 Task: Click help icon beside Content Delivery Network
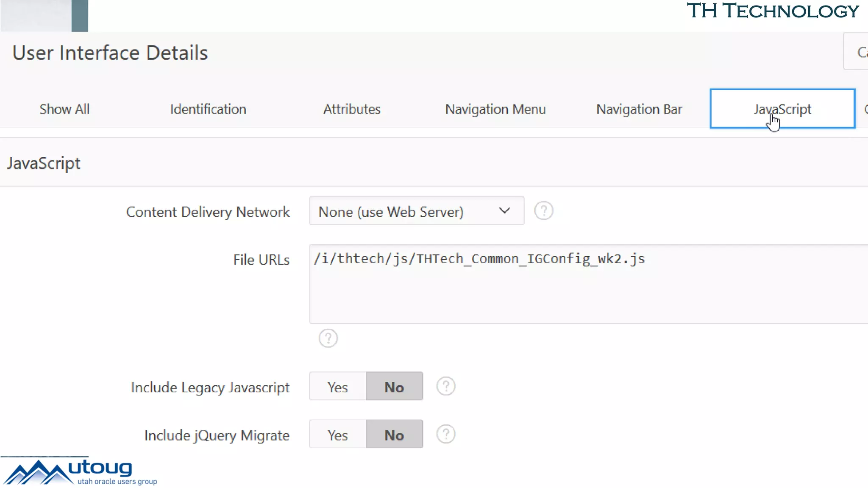[x=543, y=211]
